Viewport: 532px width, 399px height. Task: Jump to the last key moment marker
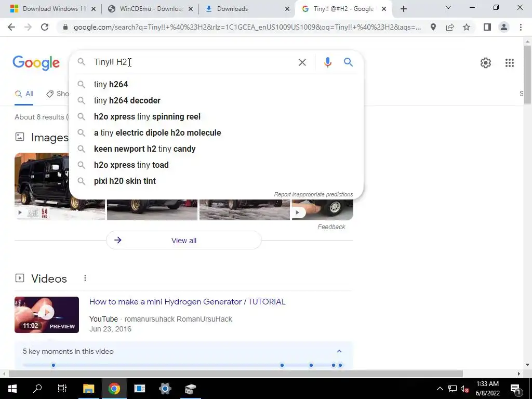[340, 365]
